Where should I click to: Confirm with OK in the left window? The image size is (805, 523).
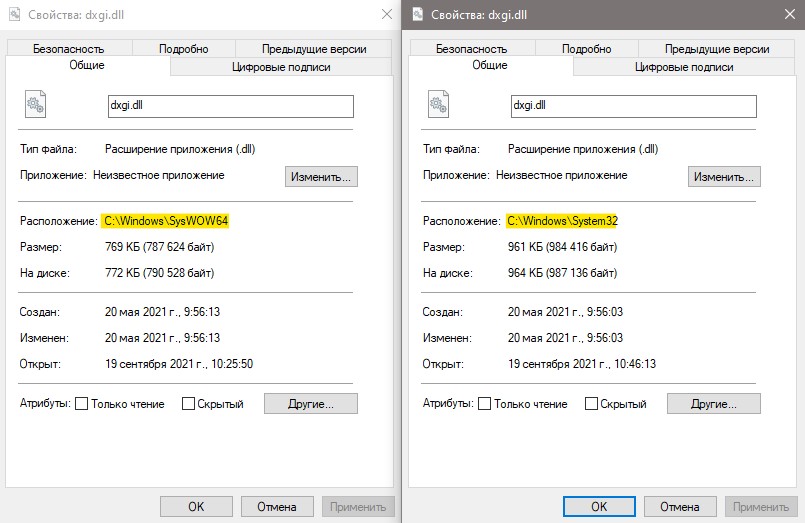[x=196, y=507]
